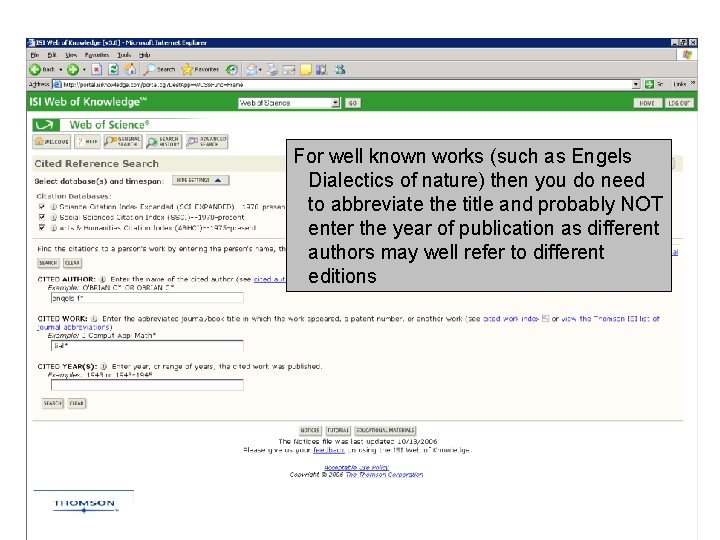The image size is (720, 540).
Task: Click the GO button beside product dropdown
Action: pos(352,103)
